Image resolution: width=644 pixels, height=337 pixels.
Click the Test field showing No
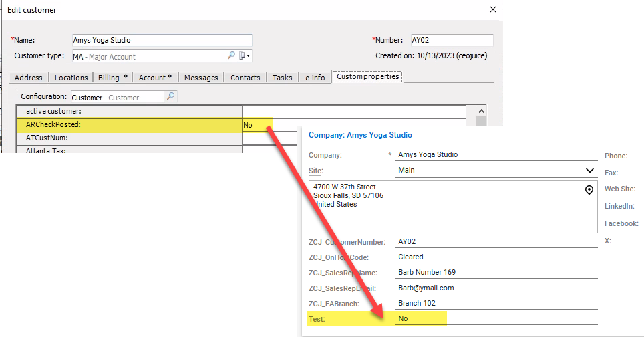pos(496,318)
